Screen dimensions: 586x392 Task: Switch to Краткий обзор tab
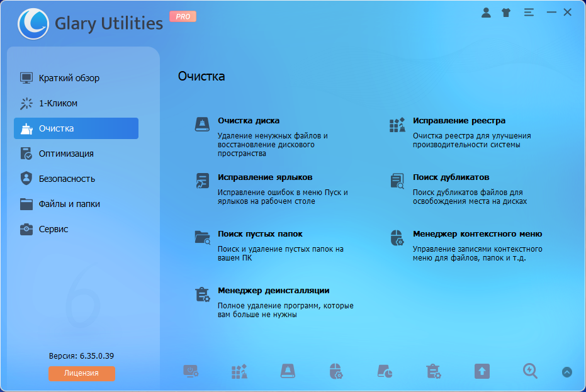(69, 78)
